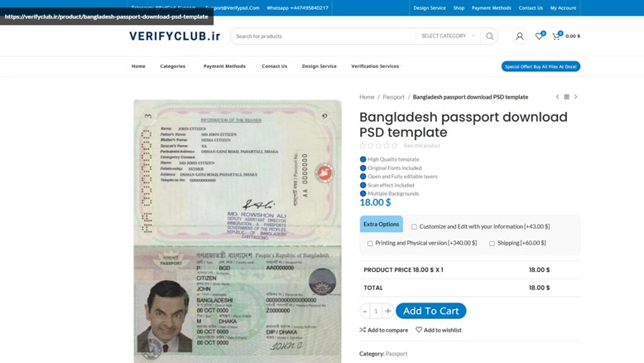Viewport: 644px width, 363px height.
Task: Expand the Verification Services menu
Action: (376, 66)
